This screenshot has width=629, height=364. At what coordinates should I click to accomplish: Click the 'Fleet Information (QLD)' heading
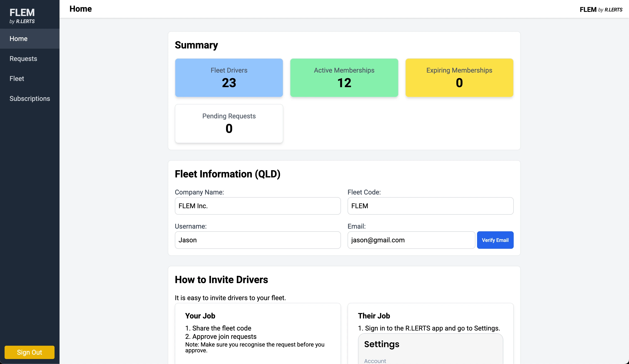tap(227, 174)
